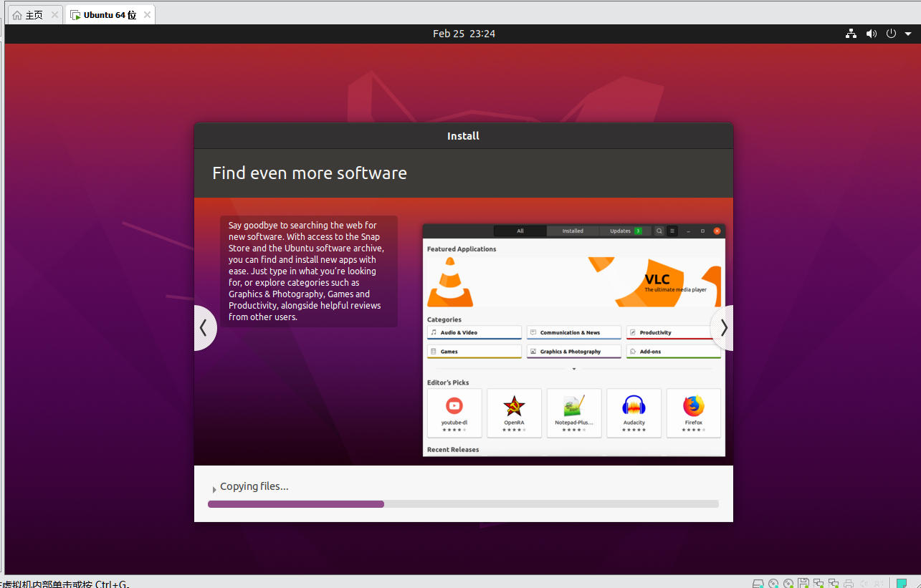Click the install progress bar
This screenshot has width=921, height=588.
(x=463, y=504)
